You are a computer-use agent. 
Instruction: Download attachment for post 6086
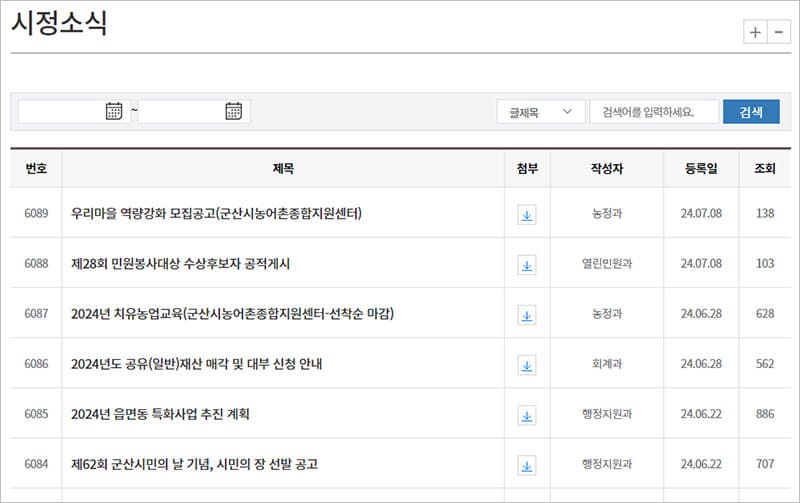(x=527, y=364)
